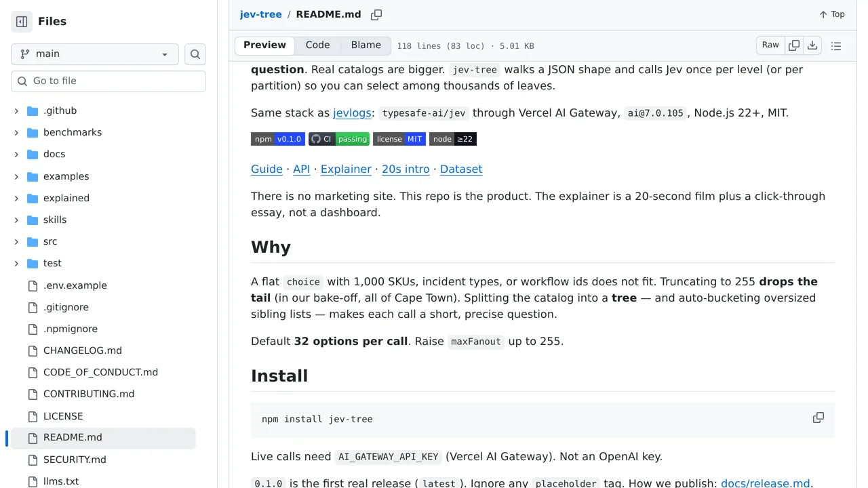Go to jev-tree repository breadcrumb
The image size is (868, 488).
[x=260, y=14]
